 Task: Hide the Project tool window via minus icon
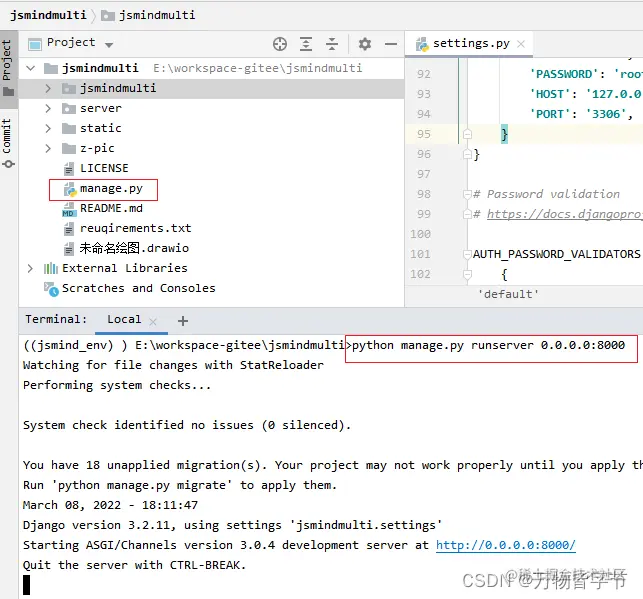[x=391, y=44]
